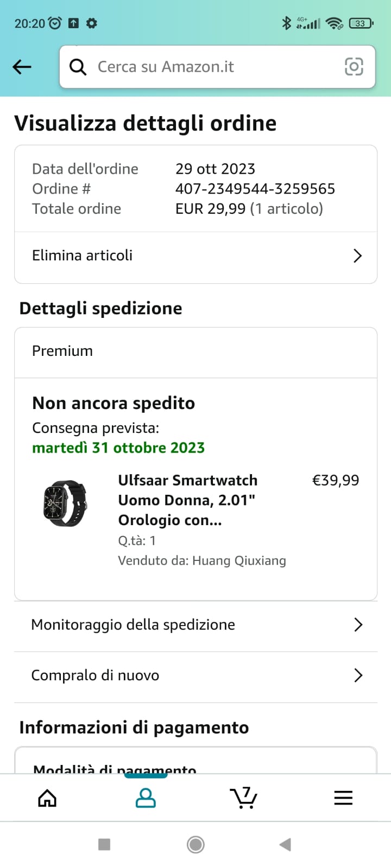Tap the back arrow icon

click(22, 67)
